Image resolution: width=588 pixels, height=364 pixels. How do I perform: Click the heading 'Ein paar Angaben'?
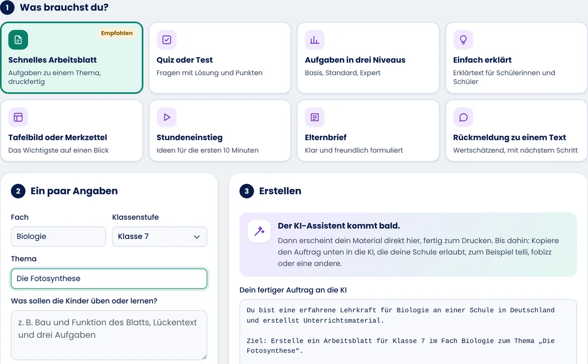(74, 191)
